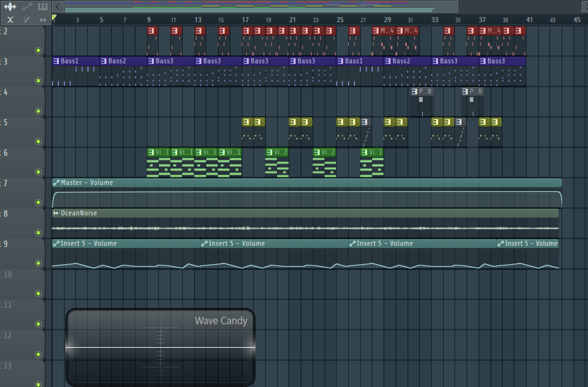Click second Vi..2 clip's pattern icon
This screenshot has width=588, height=387.
[x=317, y=152]
